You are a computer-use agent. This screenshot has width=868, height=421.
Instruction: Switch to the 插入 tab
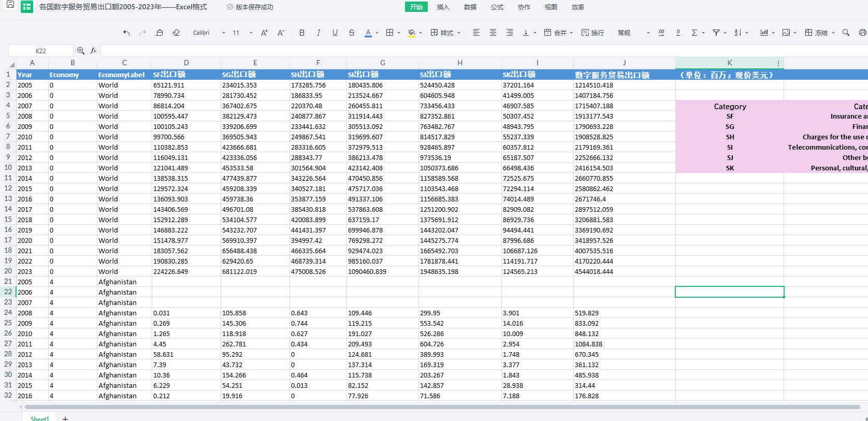[x=443, y=7]
